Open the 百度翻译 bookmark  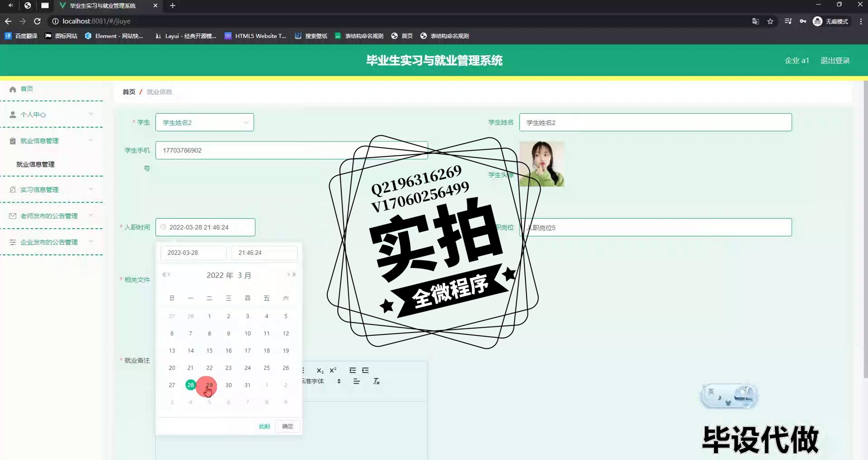point(21,36)
